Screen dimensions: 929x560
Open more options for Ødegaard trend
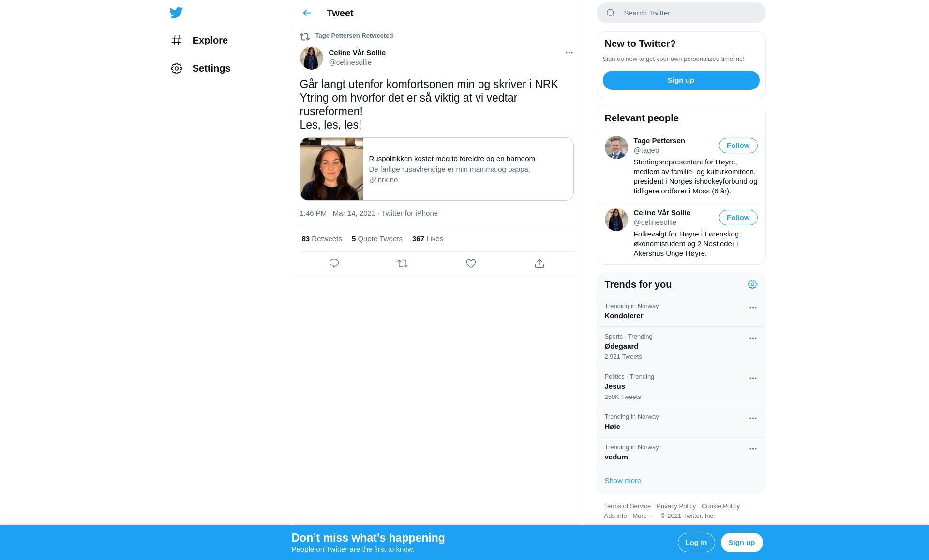pyautogui.click(x=753, y=338)
